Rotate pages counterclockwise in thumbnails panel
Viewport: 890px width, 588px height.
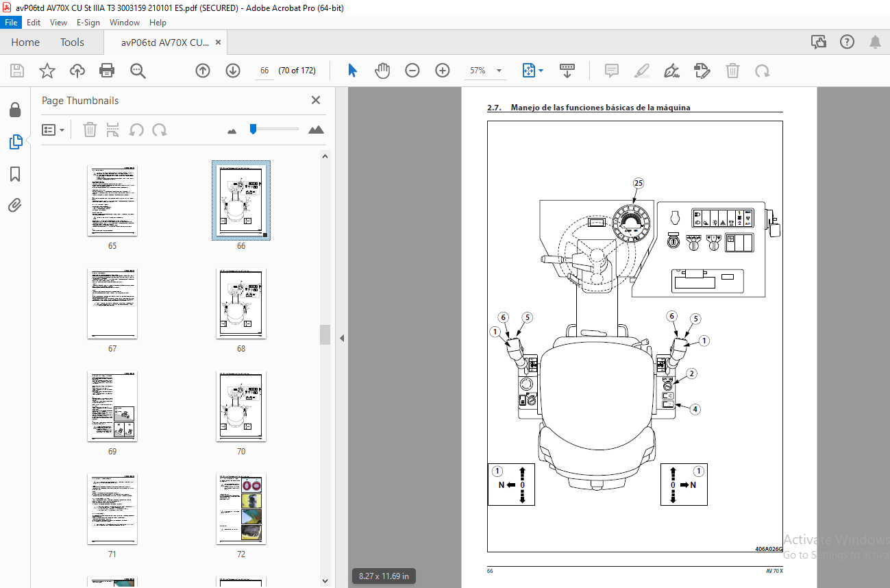point(136,130)
